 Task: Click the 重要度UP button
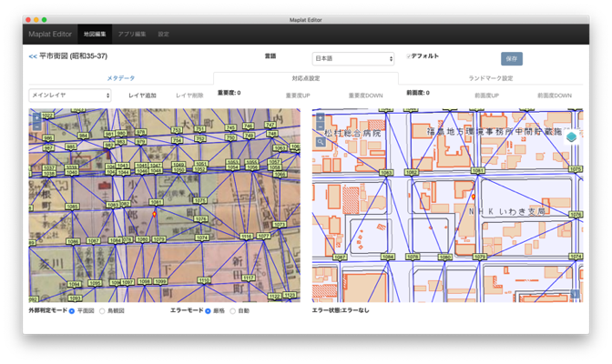tap(298, 96)
